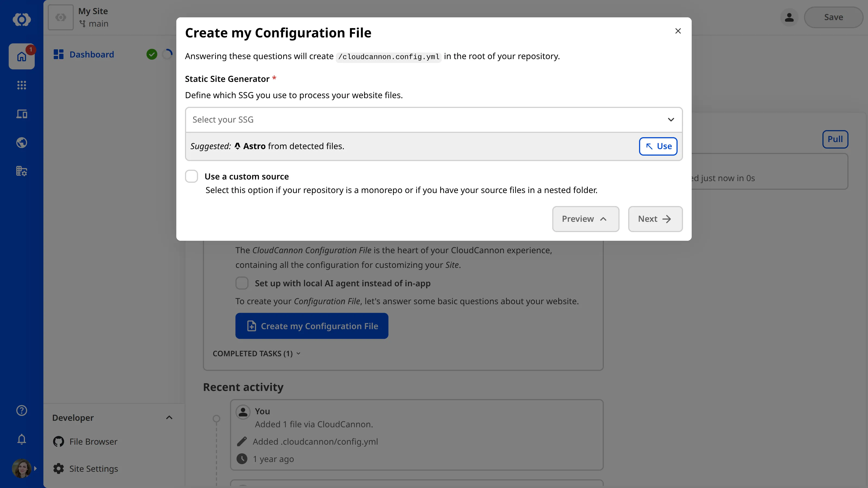Click the account person icon near Save
The image size is (868, 488).
click(x=789, y=17)
